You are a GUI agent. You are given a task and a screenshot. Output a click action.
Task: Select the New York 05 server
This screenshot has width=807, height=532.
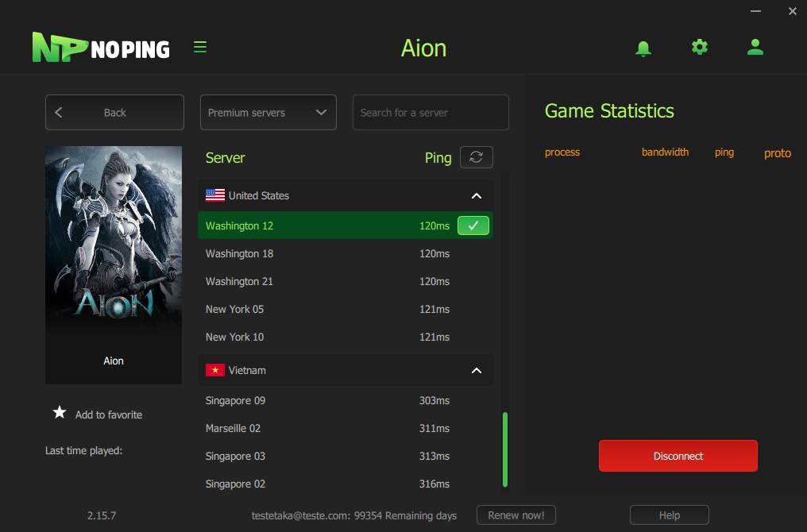pyautogui.click(x=346, y=309)
